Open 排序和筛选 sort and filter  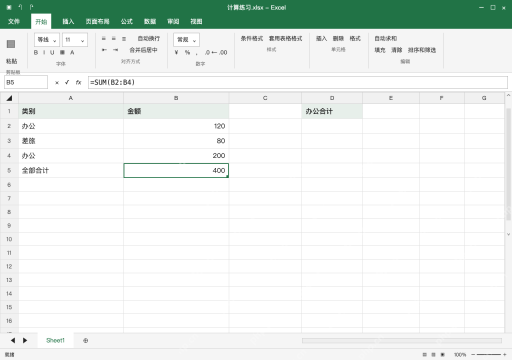pos(422,50)
